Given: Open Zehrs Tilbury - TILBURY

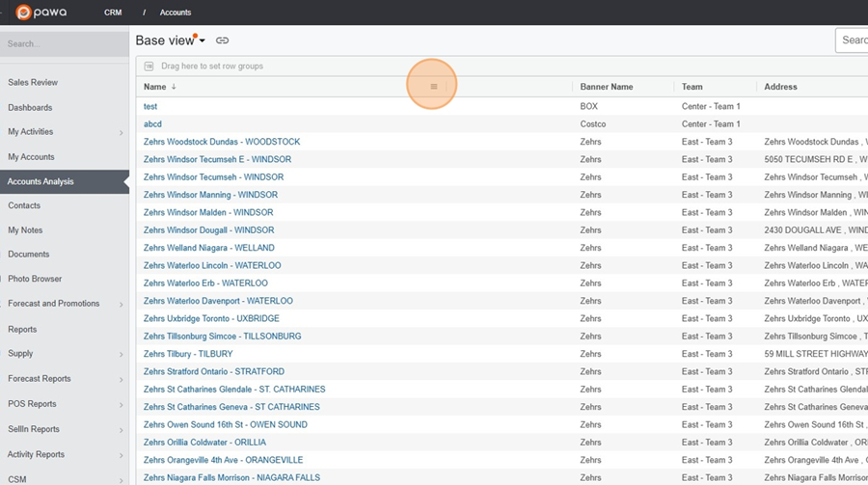Looking at the screenshot, I should [x=188, y=354].
